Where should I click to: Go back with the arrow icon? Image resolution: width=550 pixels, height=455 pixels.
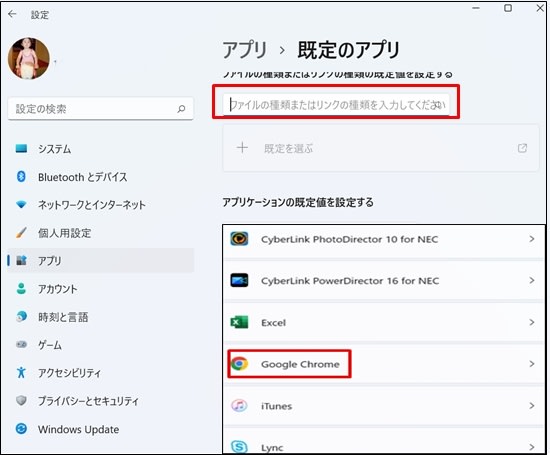[x=12, y=14]
